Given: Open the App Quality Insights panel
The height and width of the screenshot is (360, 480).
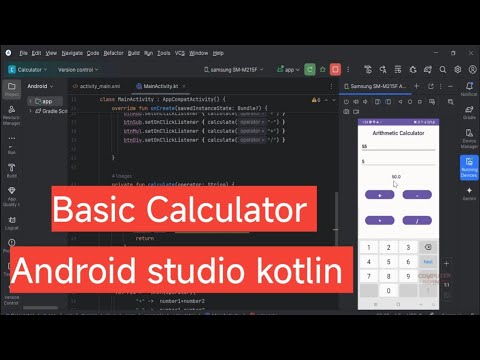Looking at the screenshot, I should pyautogui.click(x=12, y=196).
